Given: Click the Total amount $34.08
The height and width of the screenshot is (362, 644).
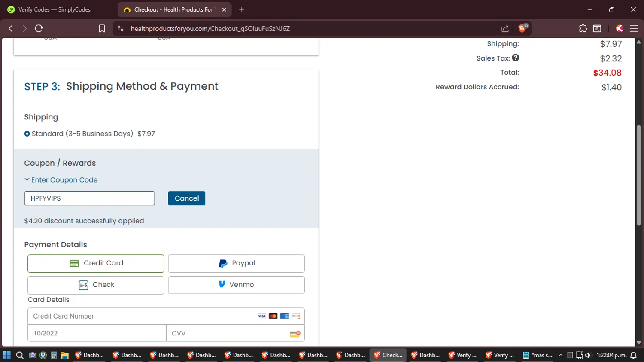Looking at the screenshot, I should 607,73.
